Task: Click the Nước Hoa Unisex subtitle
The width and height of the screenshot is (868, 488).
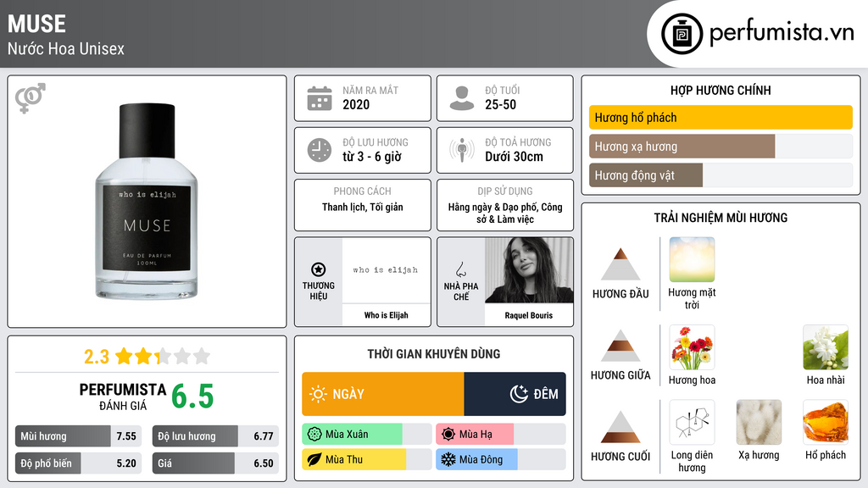Action: click(x=66, y=48)
